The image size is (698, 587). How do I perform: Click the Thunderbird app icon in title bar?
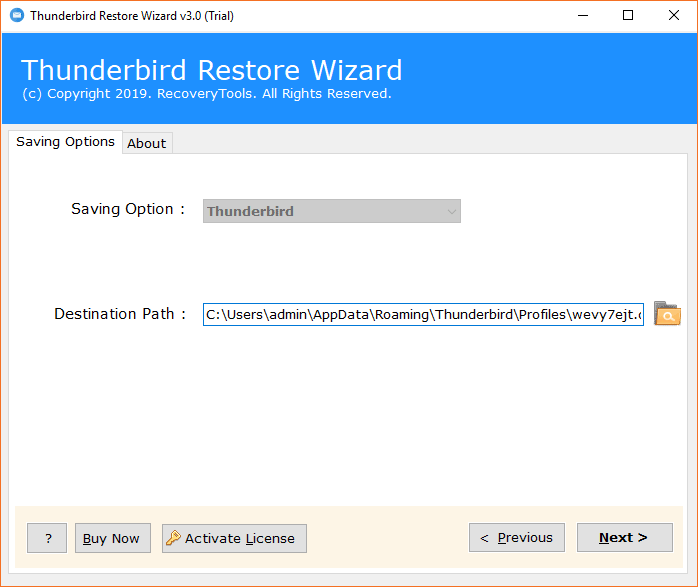[x=17, y=16]
